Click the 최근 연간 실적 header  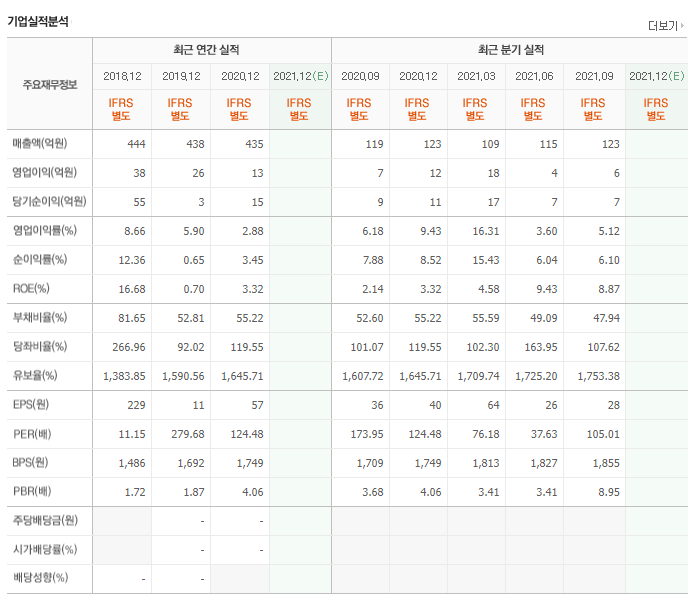(206, 50)
